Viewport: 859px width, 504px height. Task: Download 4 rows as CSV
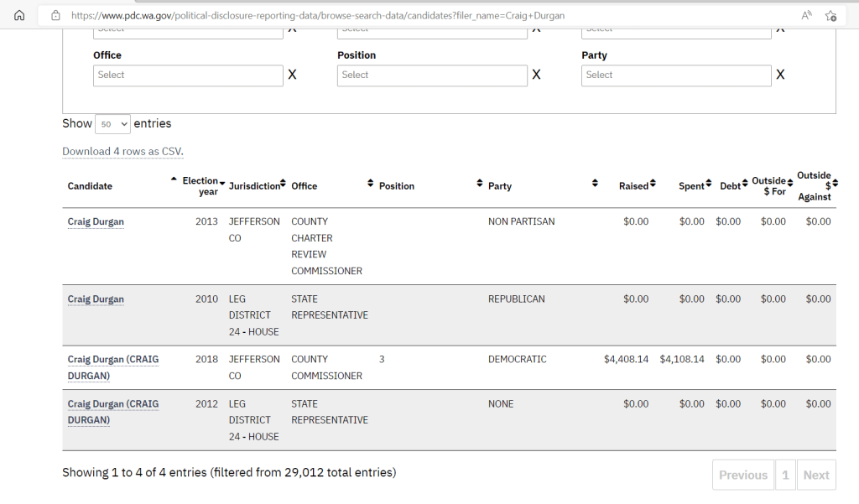click(122, 152)
